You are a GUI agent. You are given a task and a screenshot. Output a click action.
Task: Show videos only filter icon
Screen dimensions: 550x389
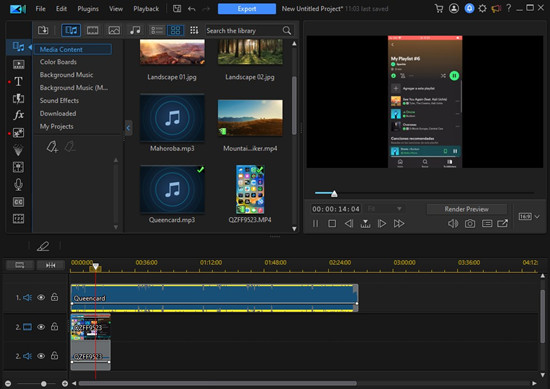[93, 31]
